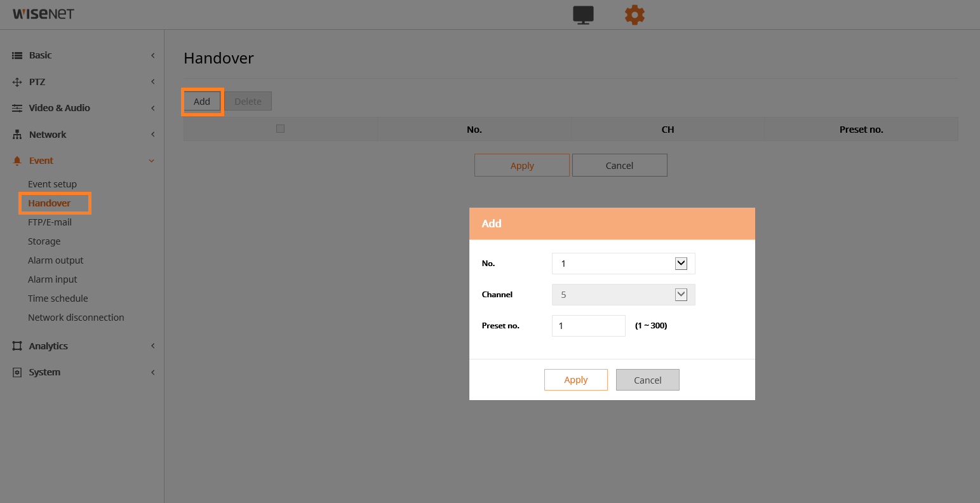Click the System gear-box icon
Image resolution: width=980 pixels, height=503 pixels.
(17, 372)
